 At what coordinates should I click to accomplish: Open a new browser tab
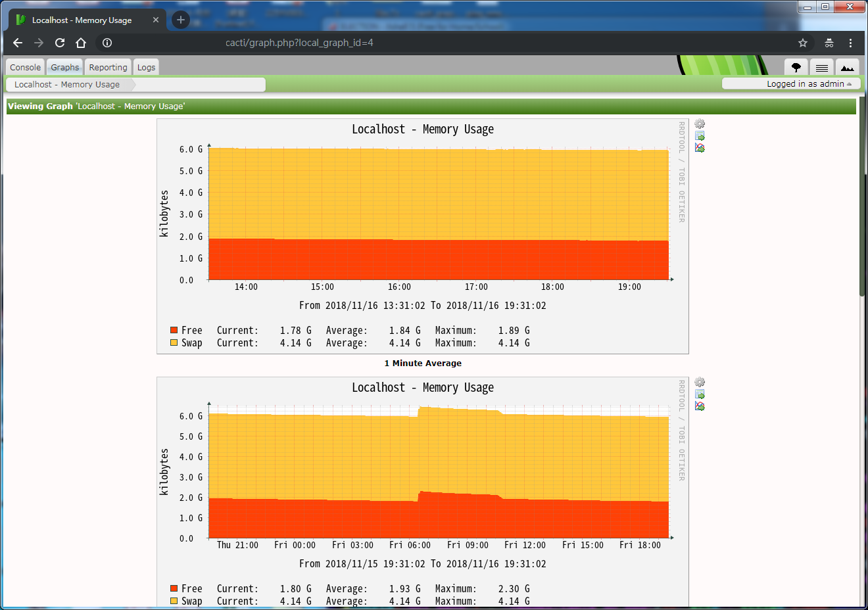tap(180, 20)
